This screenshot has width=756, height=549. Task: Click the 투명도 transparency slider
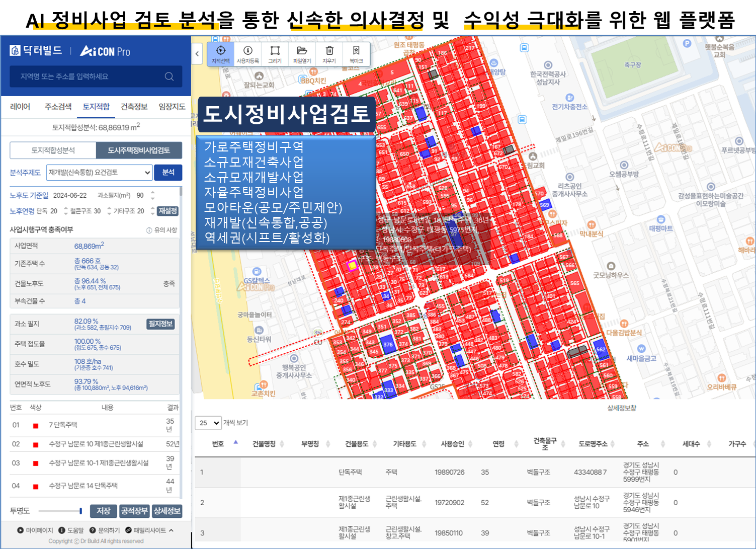click(x=60, y=511)
